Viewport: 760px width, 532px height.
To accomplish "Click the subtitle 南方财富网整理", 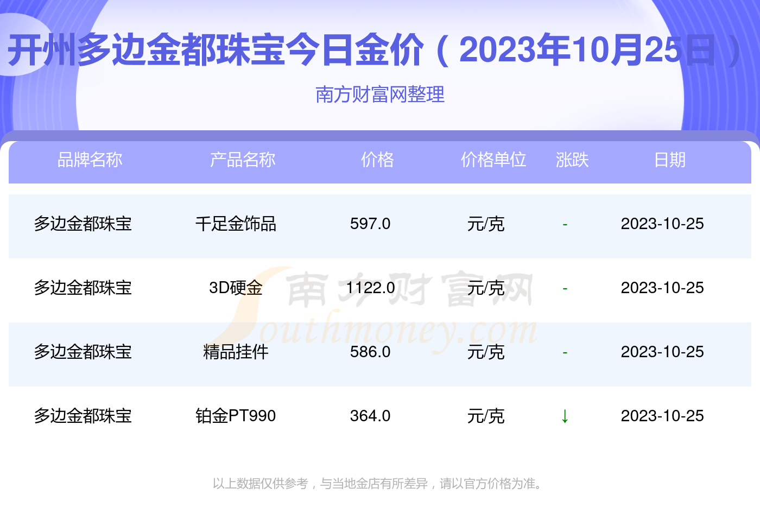I will [380, 94].
